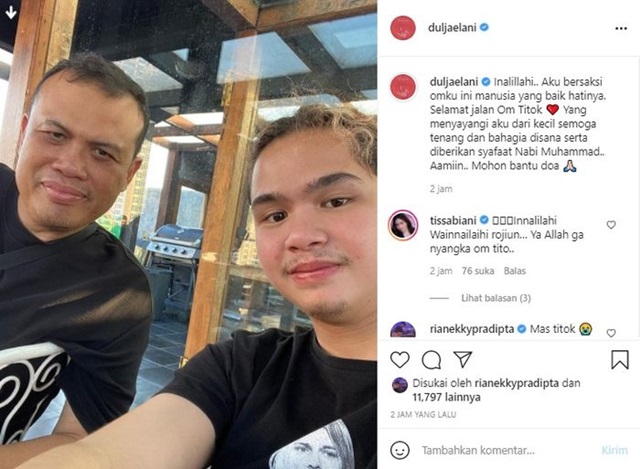Open duljaelani profile from header username

(x=452, y=28)
